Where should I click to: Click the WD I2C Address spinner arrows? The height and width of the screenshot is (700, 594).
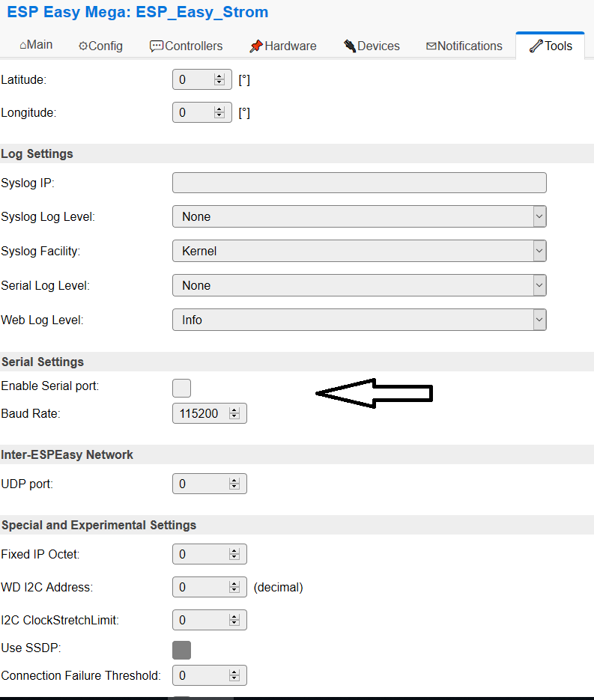234,587
